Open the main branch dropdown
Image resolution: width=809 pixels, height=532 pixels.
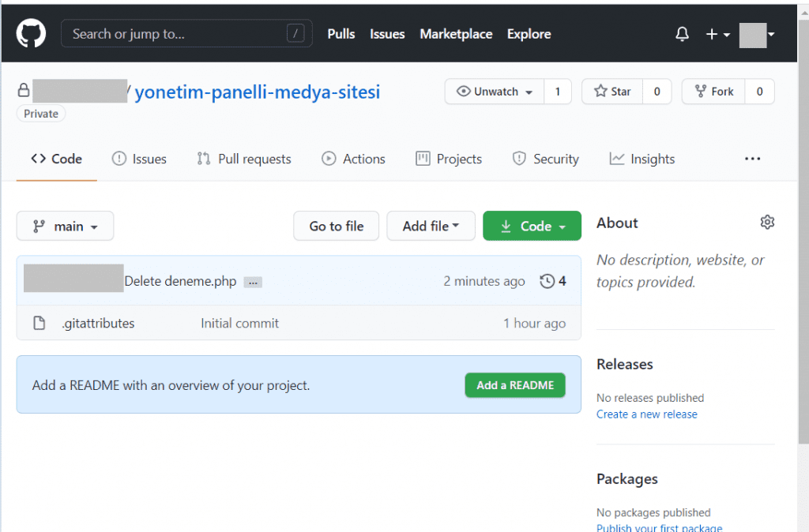click(x=65, y=226)
